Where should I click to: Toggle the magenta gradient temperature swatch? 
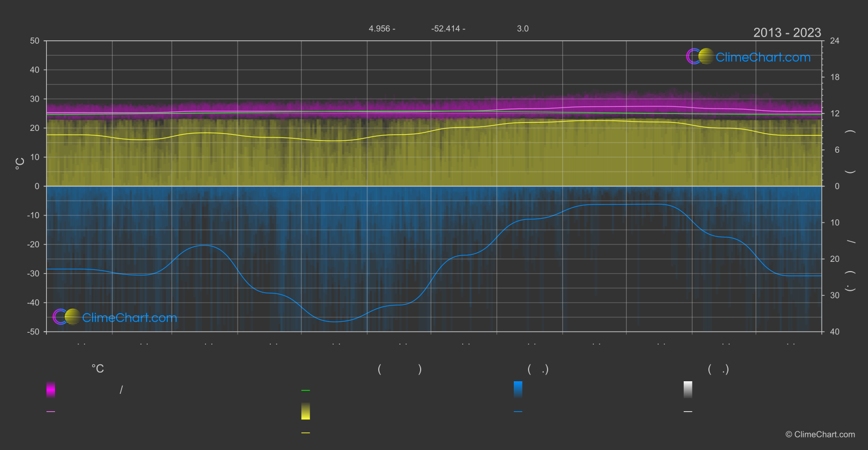[x=51, y=389]
